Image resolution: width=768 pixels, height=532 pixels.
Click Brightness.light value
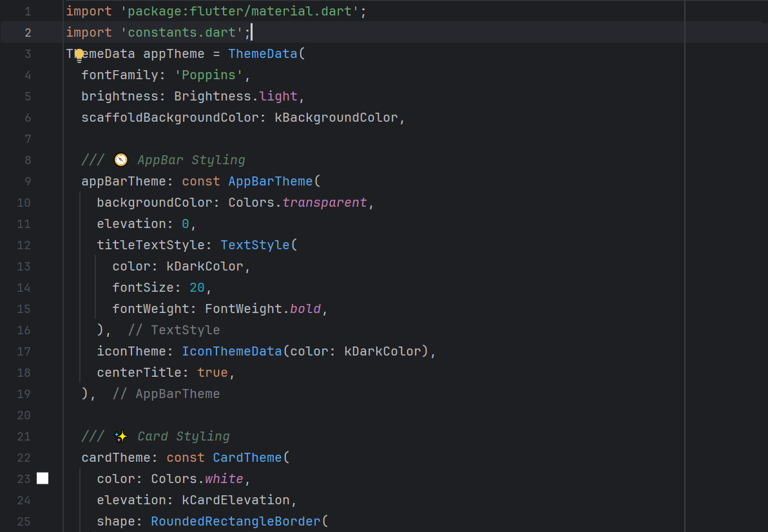[236, 97]
